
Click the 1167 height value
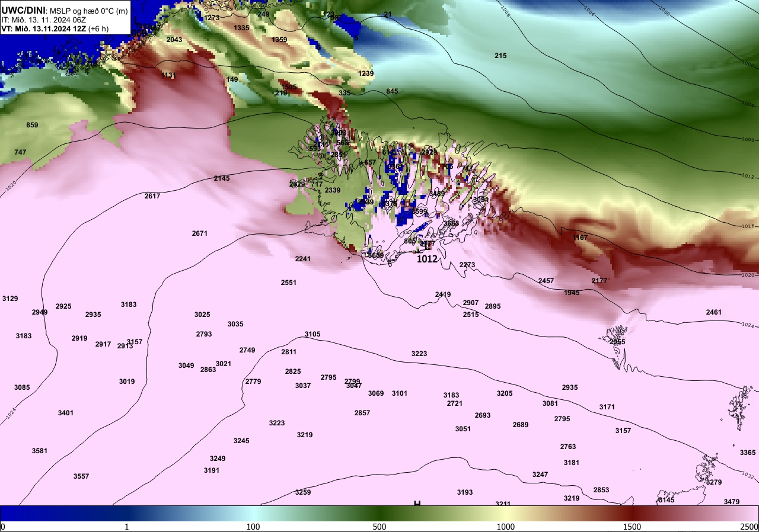pyautogui.click(x=580, y=238)
